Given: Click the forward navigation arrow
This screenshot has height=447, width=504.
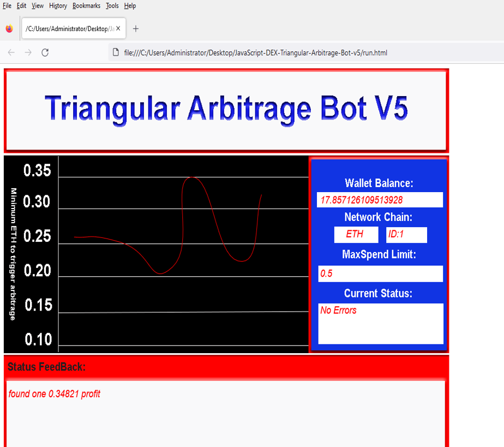Looking at the screenshot, I should coord(28,52).
